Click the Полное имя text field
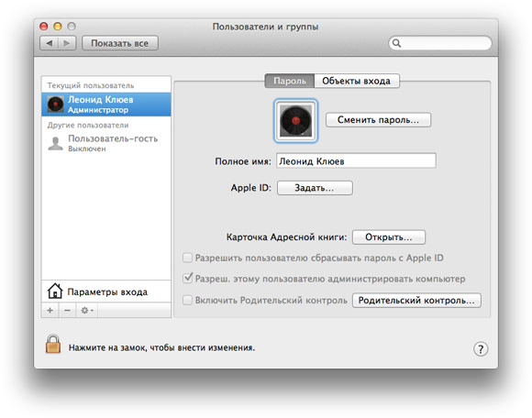 tap(356, 160)
